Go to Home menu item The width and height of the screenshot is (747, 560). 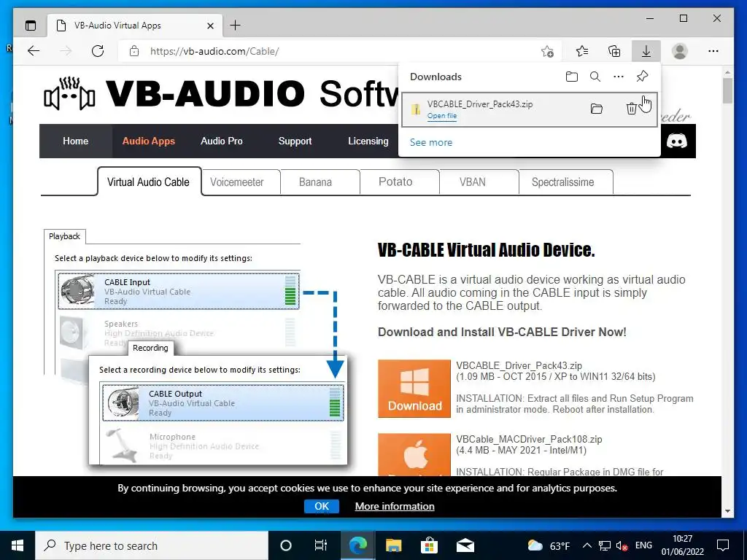point(75,141)
